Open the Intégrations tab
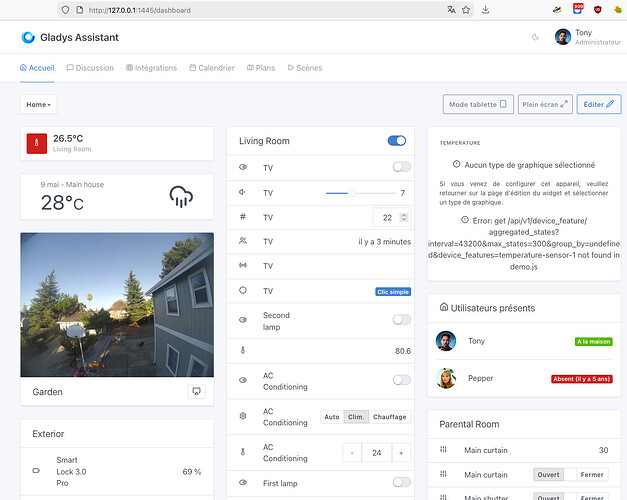The width and height of the screenshot is (627, 500). [152, 68]
